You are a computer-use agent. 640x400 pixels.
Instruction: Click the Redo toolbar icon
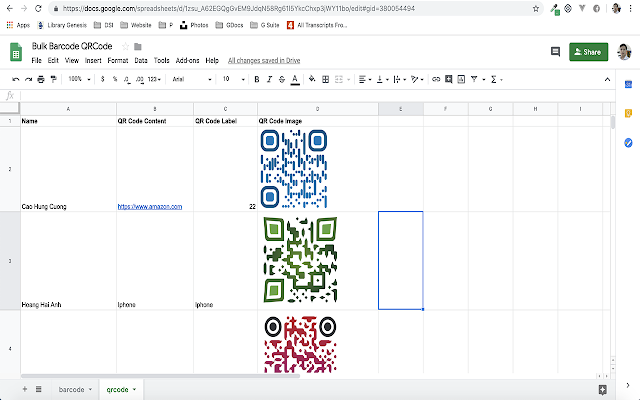pyautogui.click(x=28, y=79)
